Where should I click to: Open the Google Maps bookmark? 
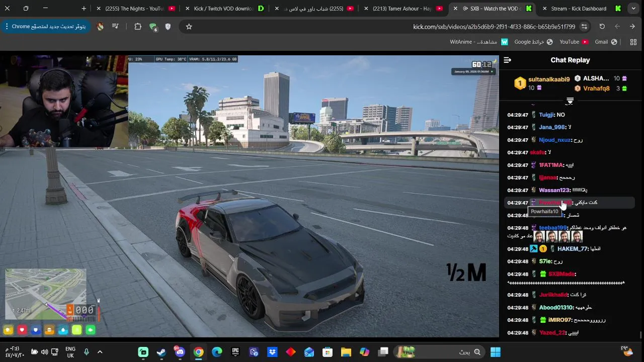coord(533,42)
